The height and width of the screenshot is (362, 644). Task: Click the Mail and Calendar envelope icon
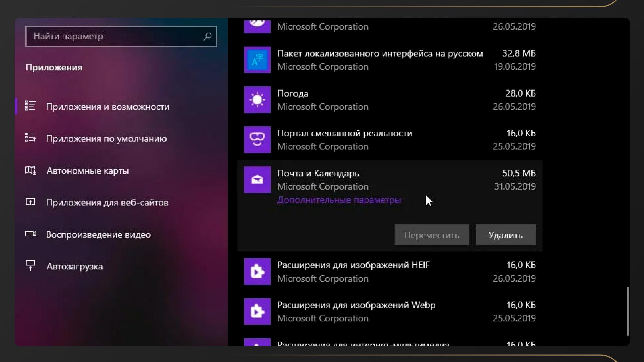(257, 180)
